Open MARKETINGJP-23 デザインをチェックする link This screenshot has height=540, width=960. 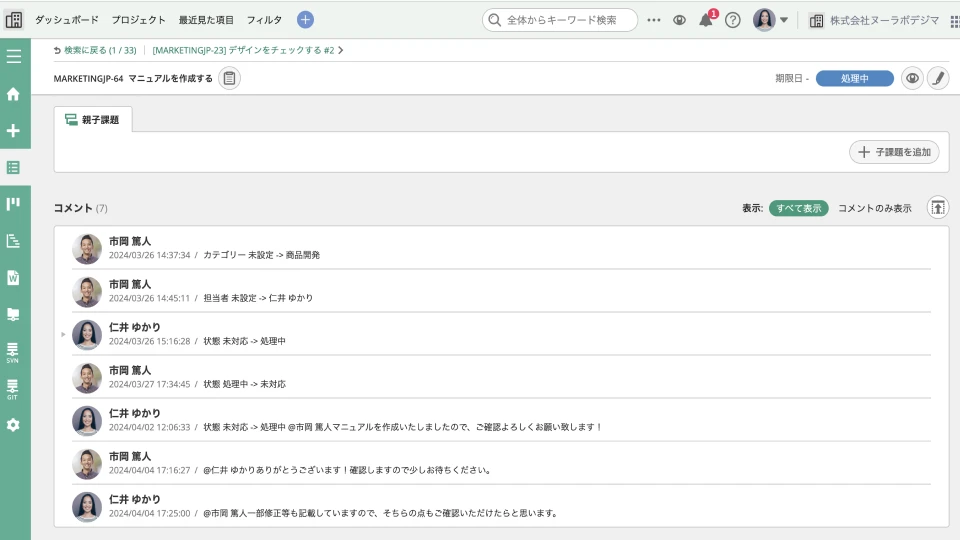point(243,50)
